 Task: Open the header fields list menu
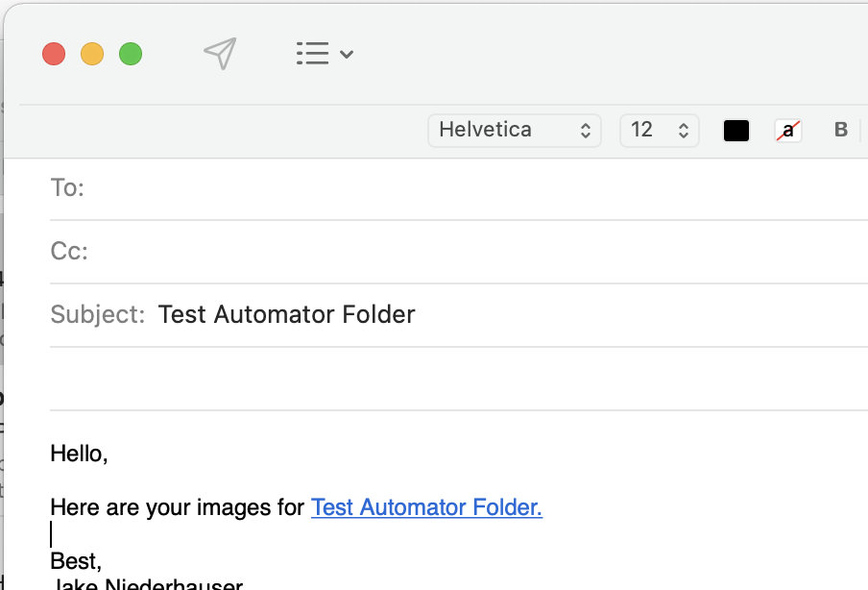[325, 54]
